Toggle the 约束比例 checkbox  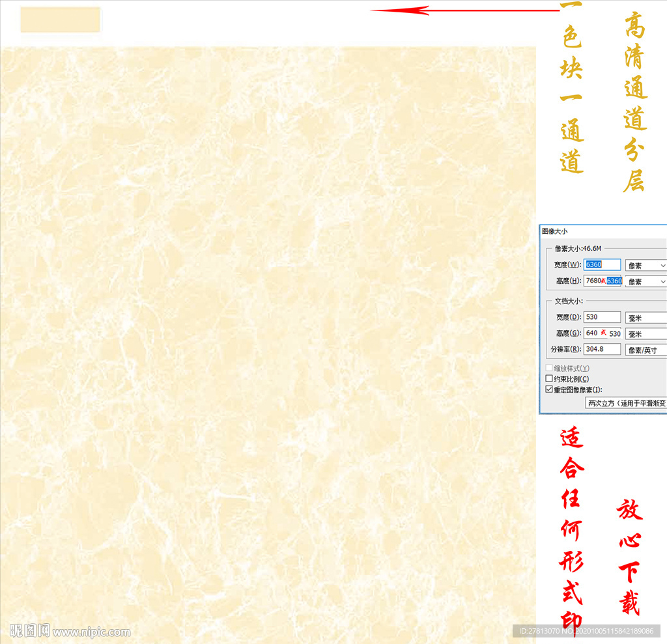pyautogui.click(x=549, y=378)
